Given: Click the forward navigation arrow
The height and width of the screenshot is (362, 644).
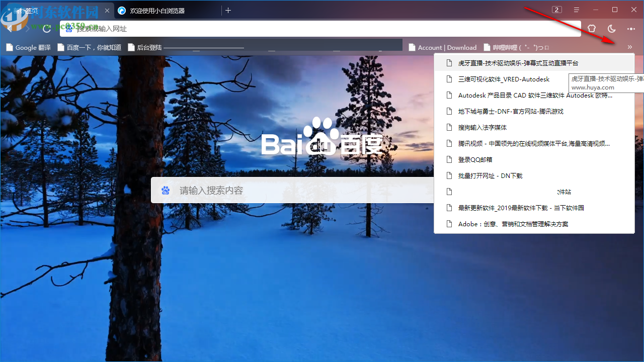Looking at the screenshot, I should pyautogui.click(x=27, y=29).
